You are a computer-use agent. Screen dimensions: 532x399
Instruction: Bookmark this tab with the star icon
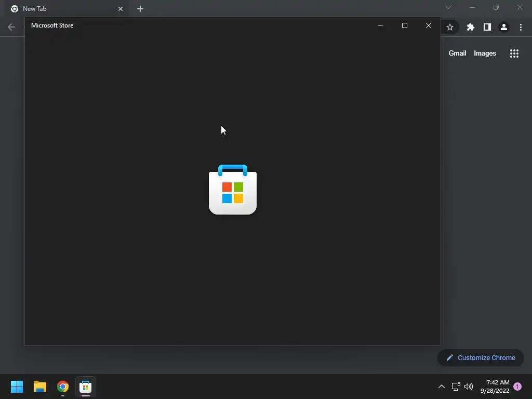(x=450, y=27)
